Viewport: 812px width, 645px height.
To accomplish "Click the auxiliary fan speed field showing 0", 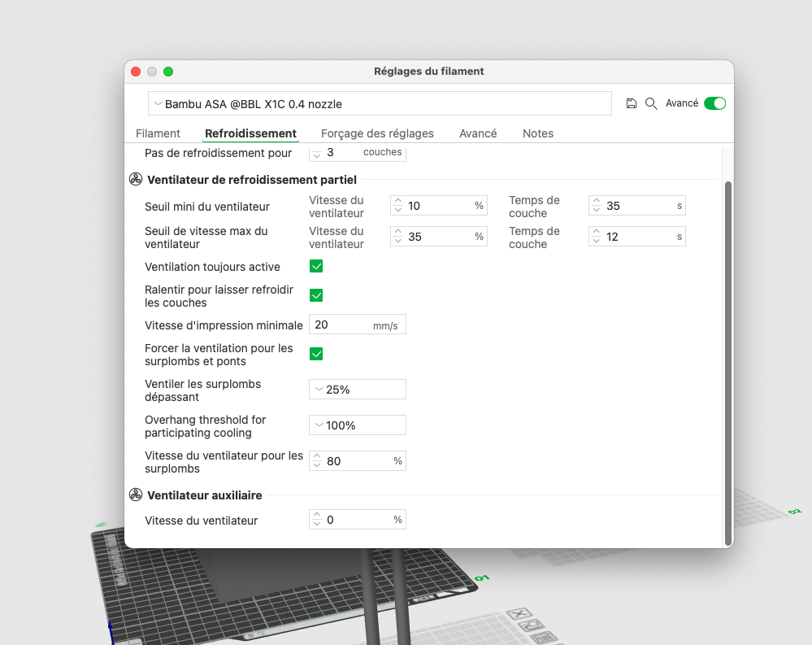I will (358, 520).
